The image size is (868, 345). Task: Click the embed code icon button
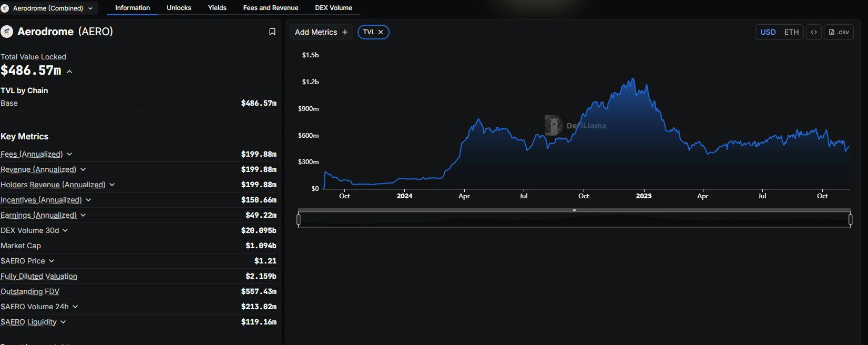pos(813,32)
